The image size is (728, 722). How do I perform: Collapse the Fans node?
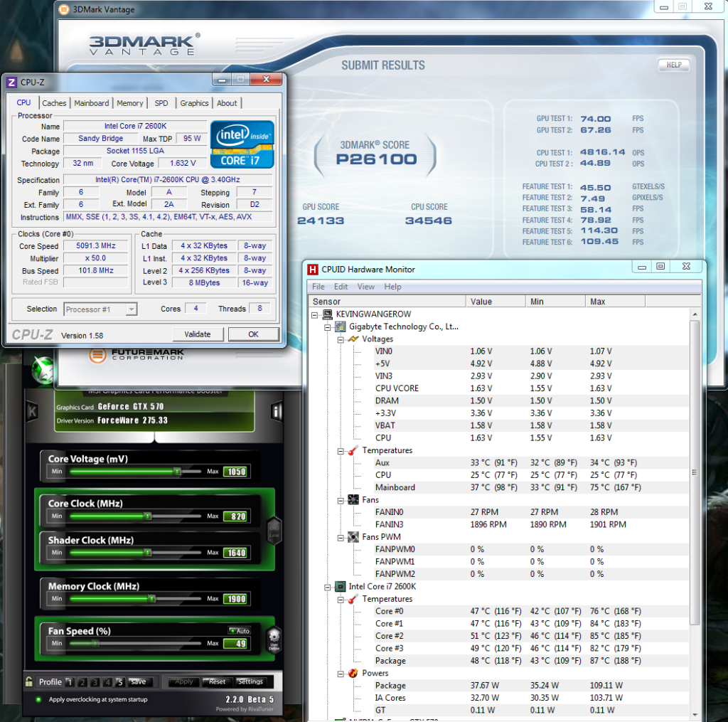point(341,500)
